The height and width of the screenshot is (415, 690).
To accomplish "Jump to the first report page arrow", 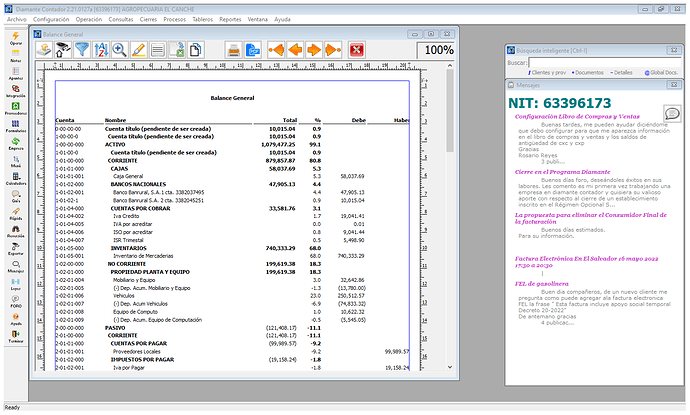I will tap(277, 49).
